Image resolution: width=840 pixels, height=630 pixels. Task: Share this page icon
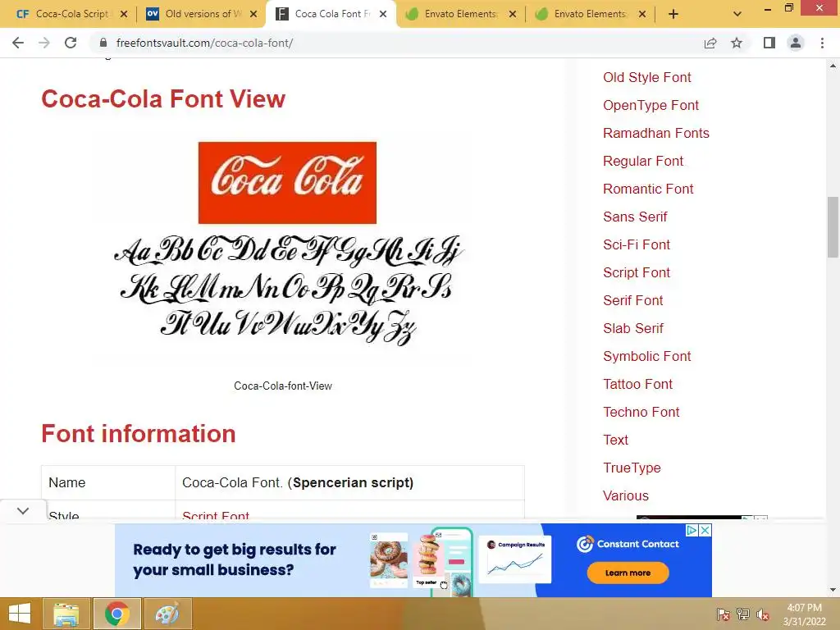710,43
